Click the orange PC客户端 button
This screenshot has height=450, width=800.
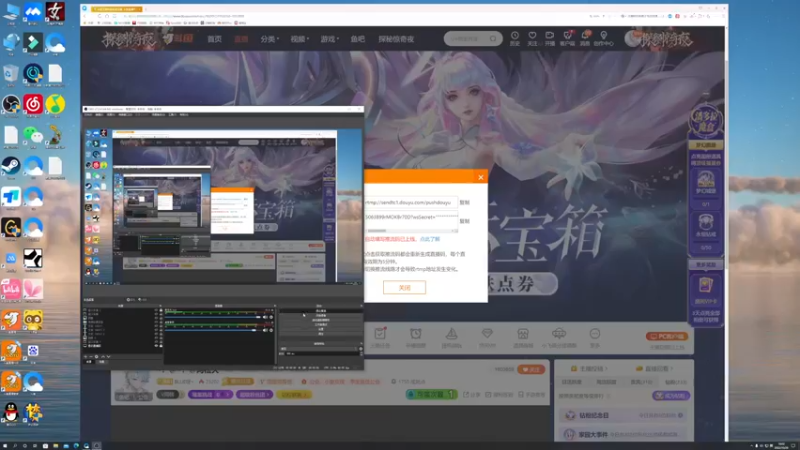pyautogui.click(x=667, y=336)
